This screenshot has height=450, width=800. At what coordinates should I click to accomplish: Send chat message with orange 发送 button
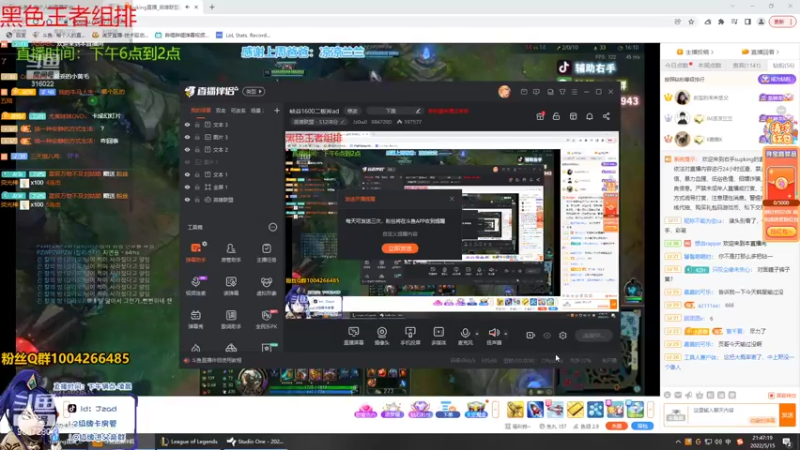(x=787, y=415)
